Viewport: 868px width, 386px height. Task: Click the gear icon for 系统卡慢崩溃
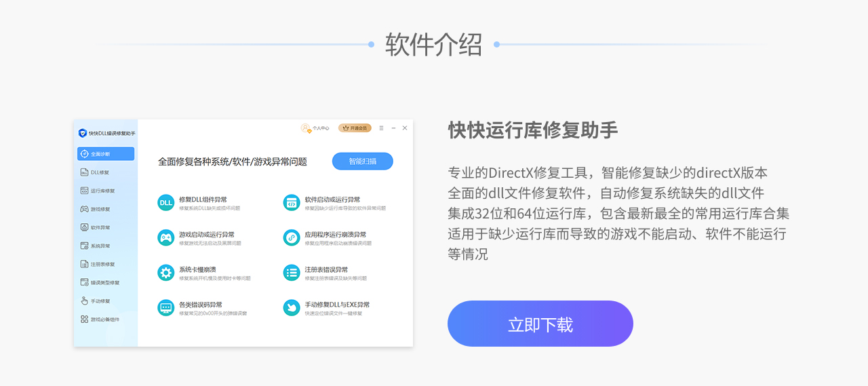166,273
